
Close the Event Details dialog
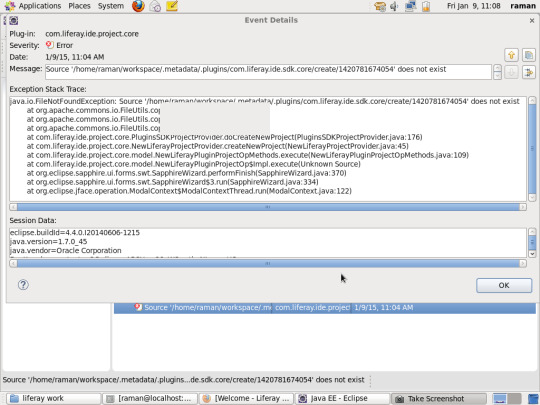[532, 21]
